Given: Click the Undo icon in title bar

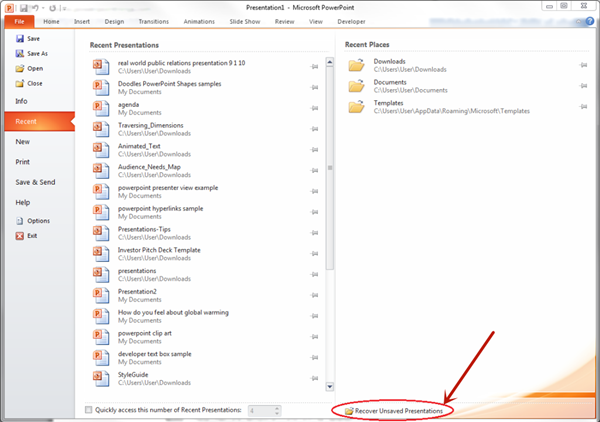Looking at the screenshot, I should (x=36, y=8).
